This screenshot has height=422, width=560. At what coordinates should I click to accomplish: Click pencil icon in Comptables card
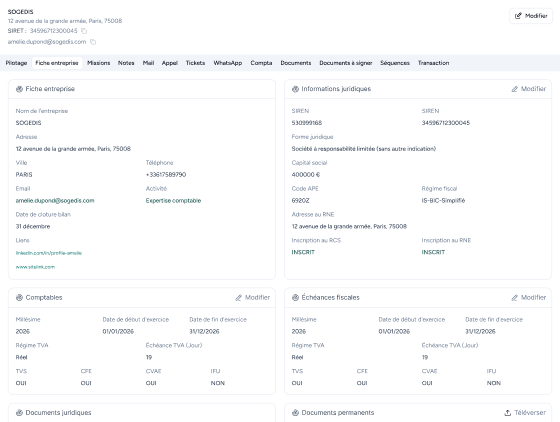coord(239,297)
